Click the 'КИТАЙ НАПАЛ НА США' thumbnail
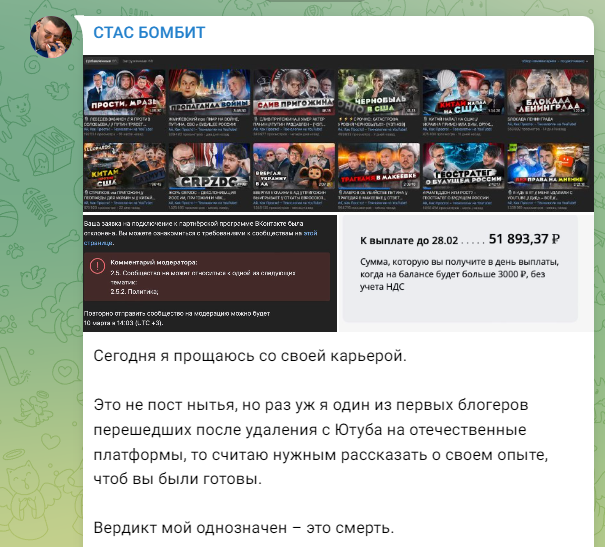Screen dimensions: 605x547 (463, 91)
